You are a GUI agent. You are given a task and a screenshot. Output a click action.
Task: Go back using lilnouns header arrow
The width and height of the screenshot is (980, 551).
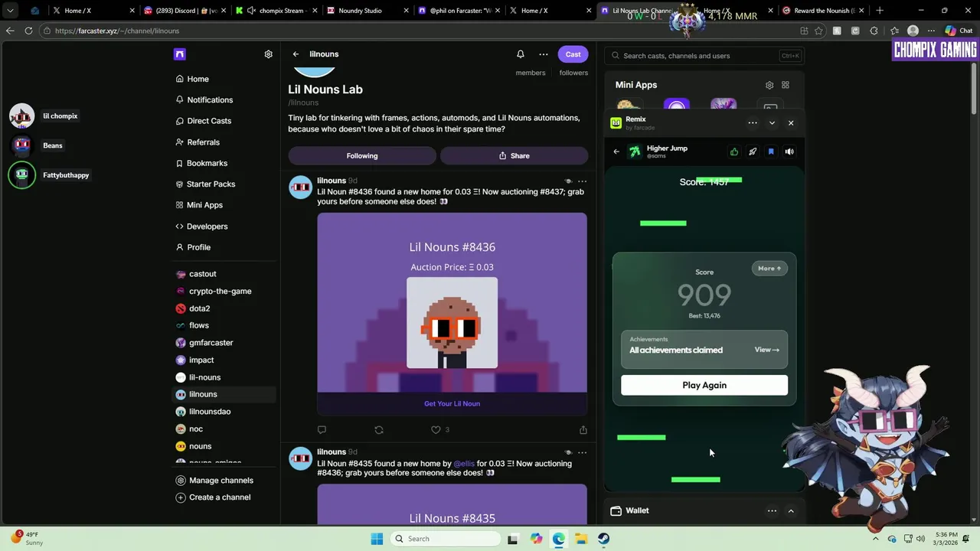pos(296,54)
